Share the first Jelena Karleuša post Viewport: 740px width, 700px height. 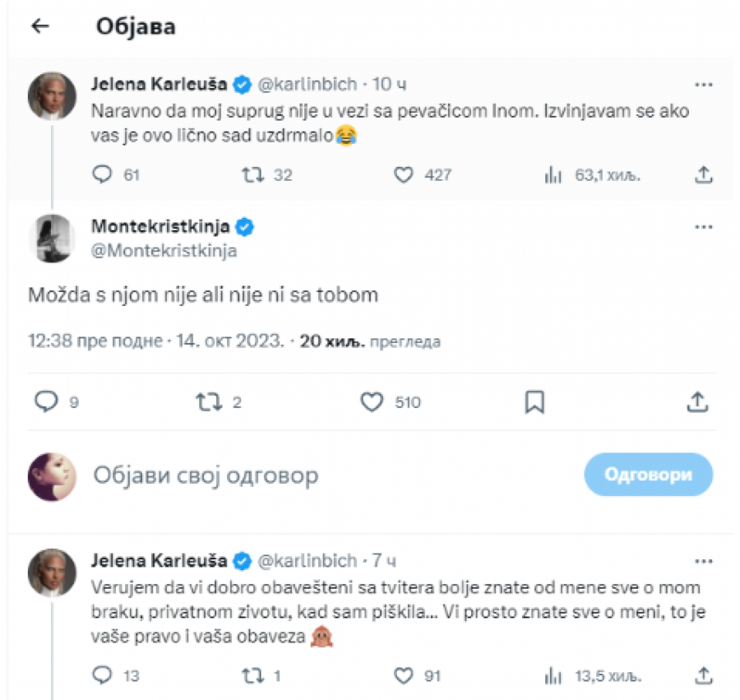point(703,174)
